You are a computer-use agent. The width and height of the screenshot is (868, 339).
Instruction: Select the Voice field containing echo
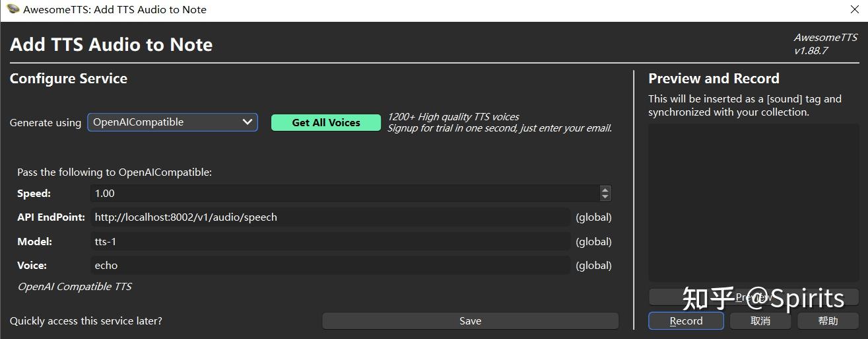pyautogui.click(x=330, y=266)
